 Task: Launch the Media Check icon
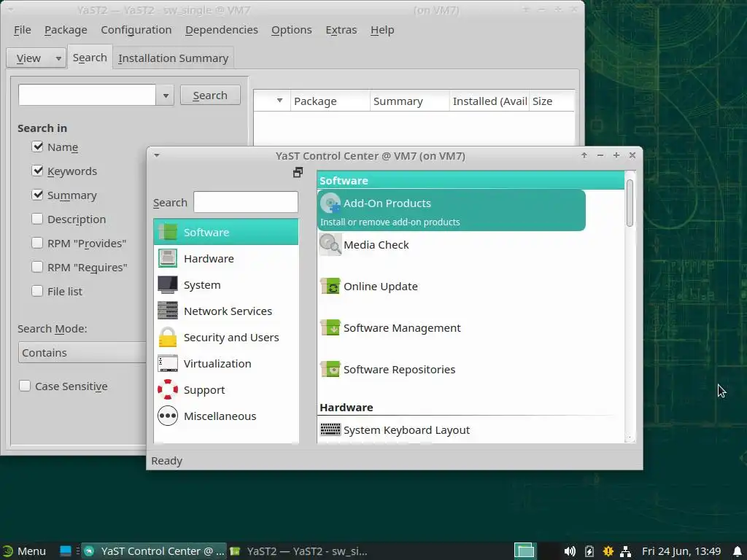330,245
